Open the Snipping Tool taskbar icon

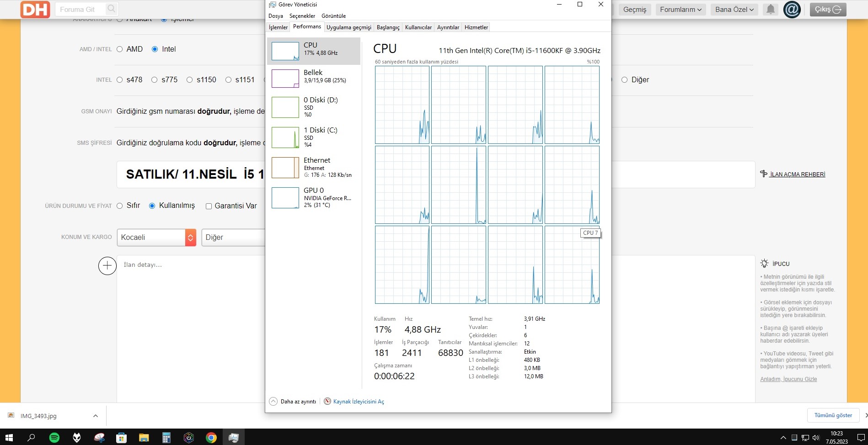point(99,438)
